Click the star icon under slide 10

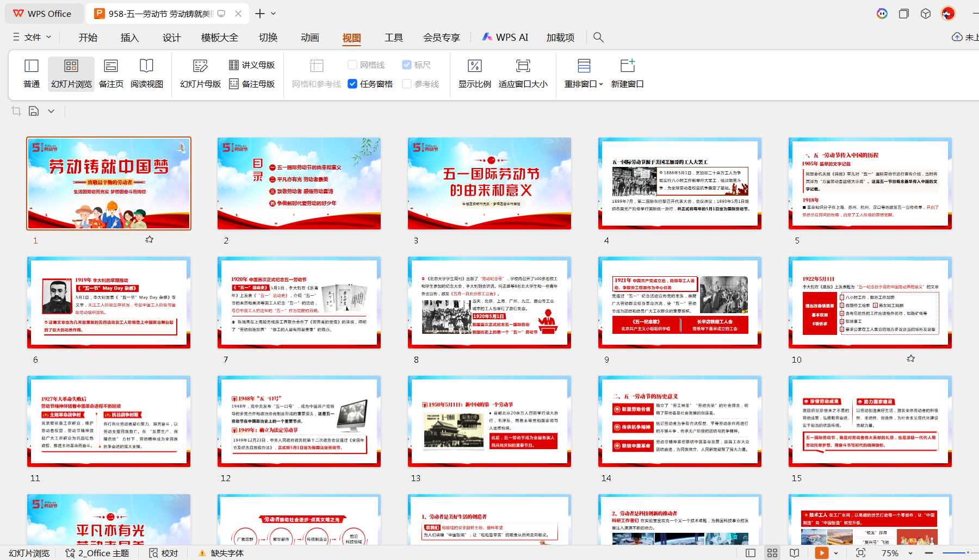910,358
